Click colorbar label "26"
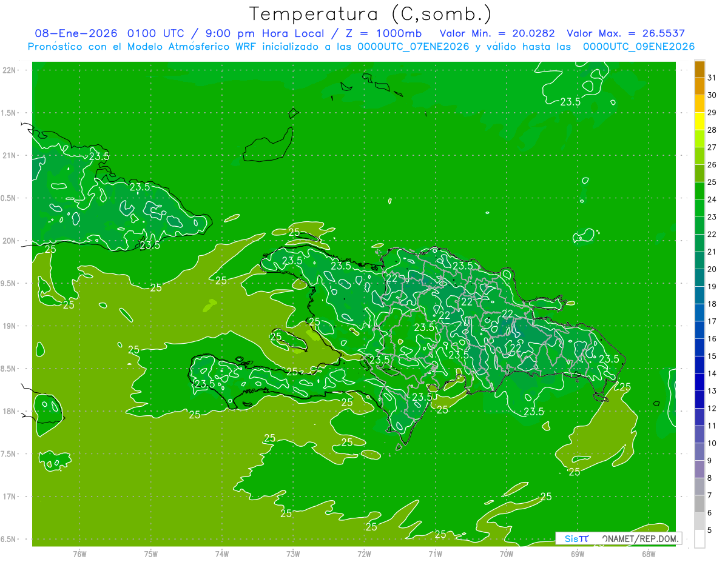Viewport: 728px width, 562px height. pyautogui.click(x=712, y=165)
